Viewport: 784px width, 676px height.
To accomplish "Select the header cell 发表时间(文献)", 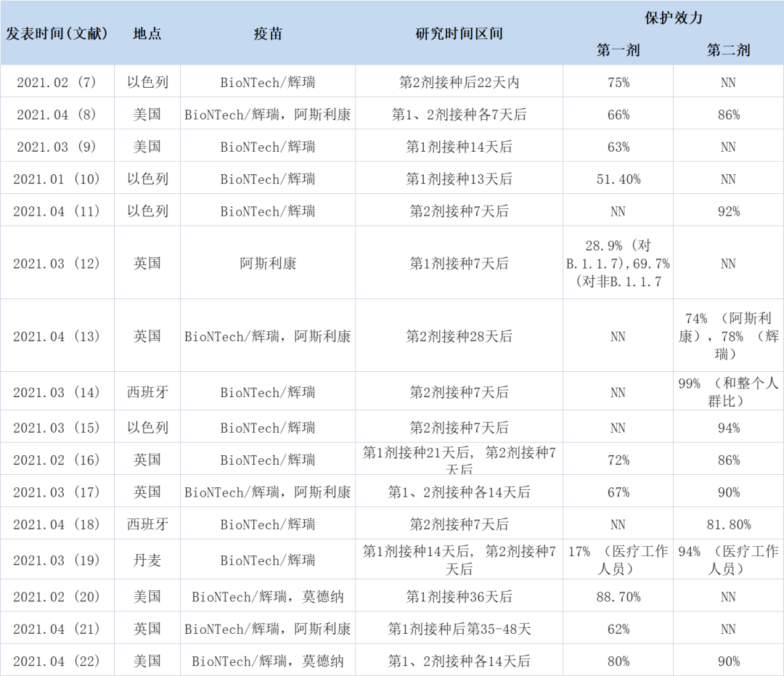I will (x=57, y=33).
